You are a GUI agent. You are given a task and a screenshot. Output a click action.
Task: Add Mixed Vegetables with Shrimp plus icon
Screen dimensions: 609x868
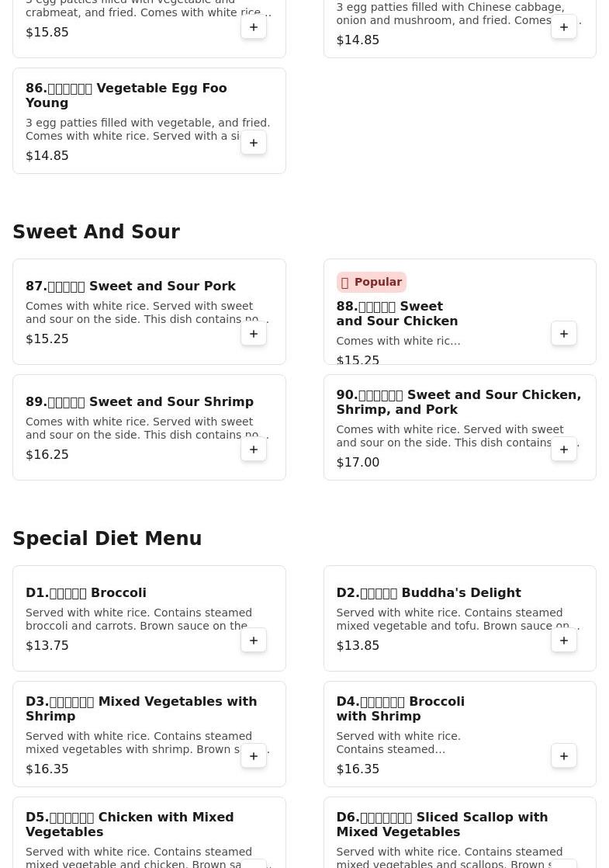pyautogui.click(x=254, y=756)
